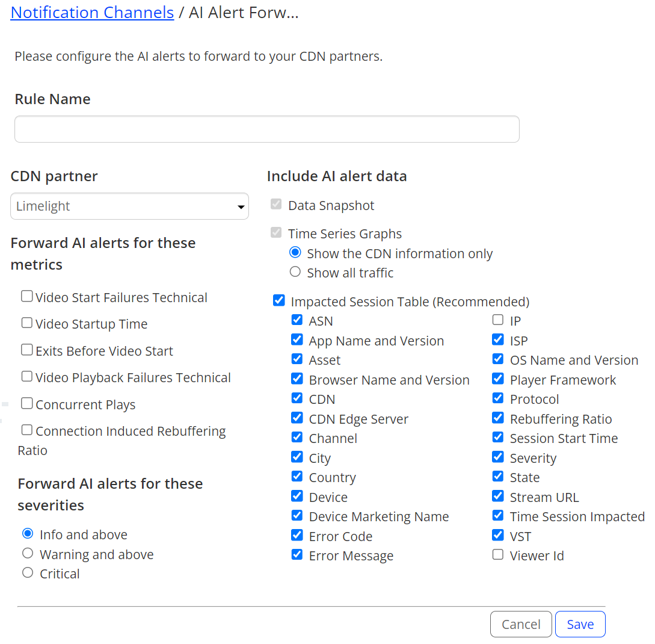Uncheck the Error Message column
The image size is (655, 644).
tap(297, 554)
